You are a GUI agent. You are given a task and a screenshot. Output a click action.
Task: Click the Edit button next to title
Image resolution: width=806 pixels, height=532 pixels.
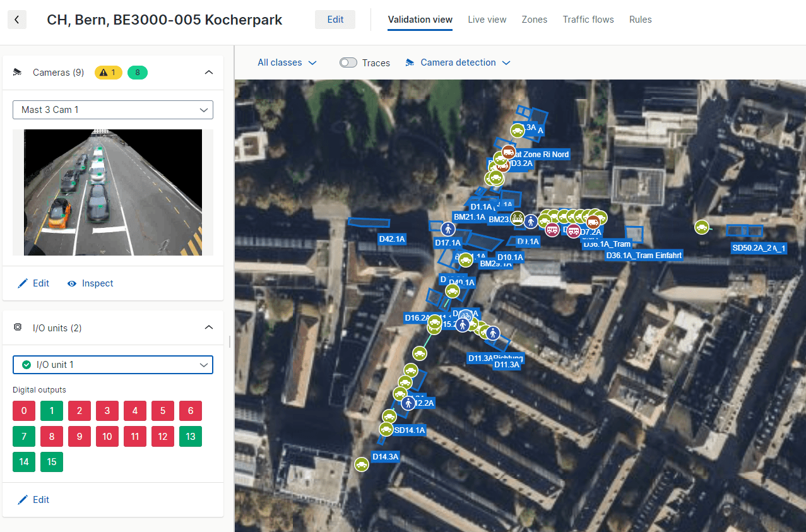coord(335,20)
